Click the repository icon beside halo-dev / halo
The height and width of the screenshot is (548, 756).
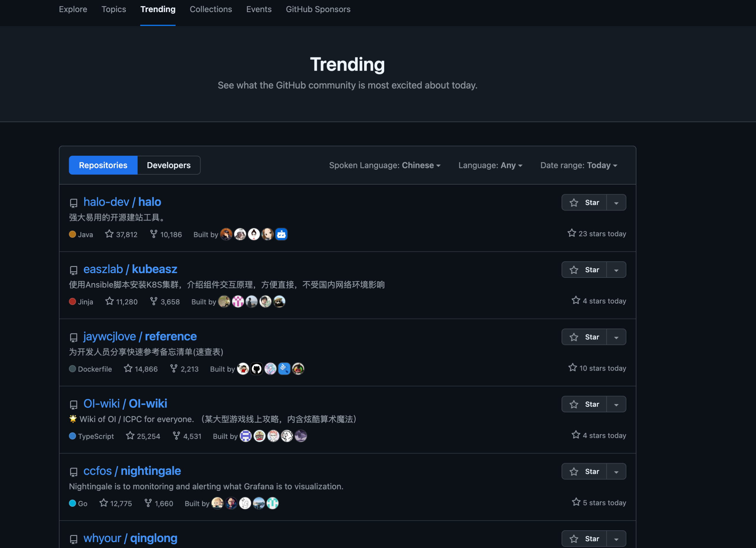74,203
